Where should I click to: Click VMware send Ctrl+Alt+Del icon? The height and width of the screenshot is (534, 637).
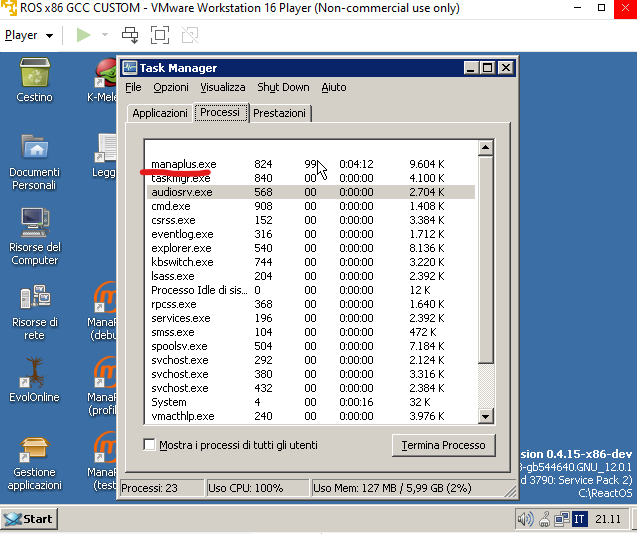pyautogui.click(x=130, y=35)
